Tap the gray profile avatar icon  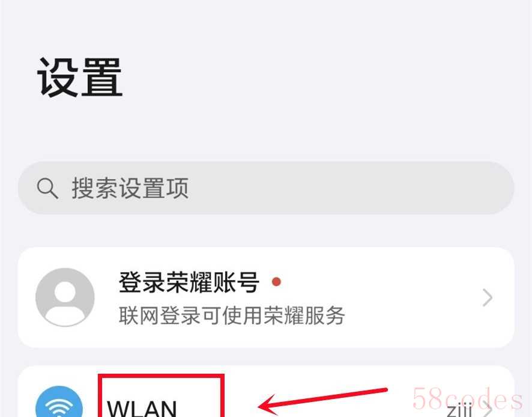click(x=65, y=297)
